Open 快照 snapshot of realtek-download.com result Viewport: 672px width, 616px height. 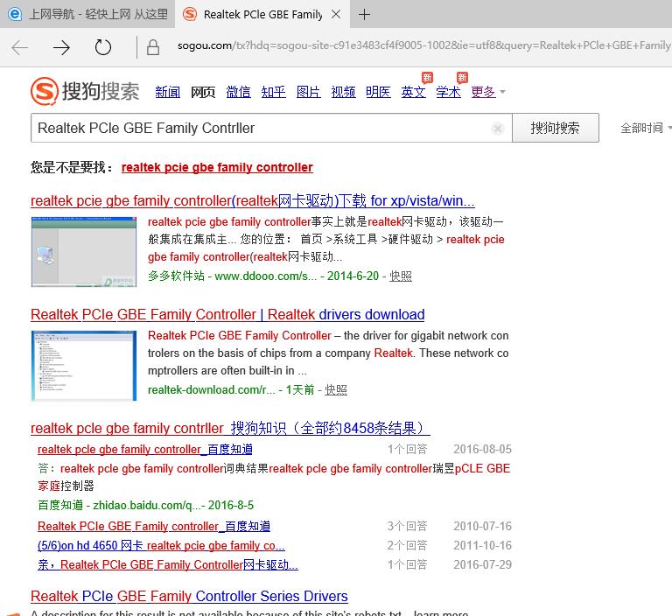pyautogui.click(x=336, y=389)
